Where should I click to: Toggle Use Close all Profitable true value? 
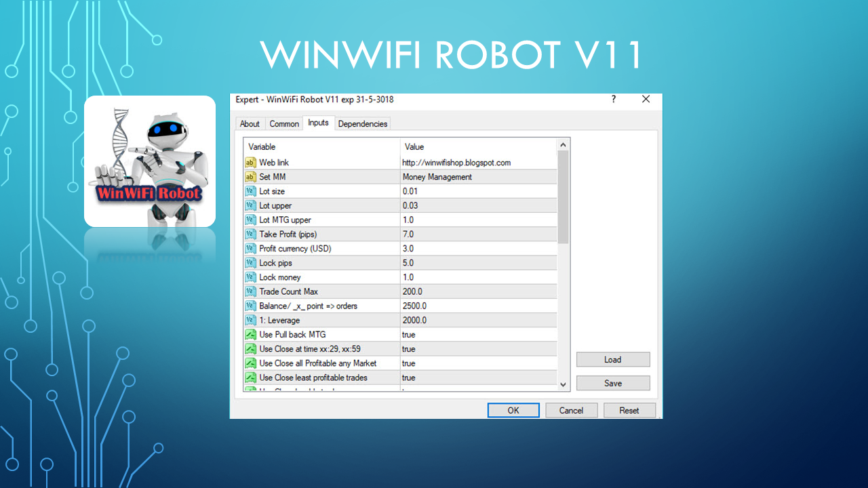coord(478,363)
